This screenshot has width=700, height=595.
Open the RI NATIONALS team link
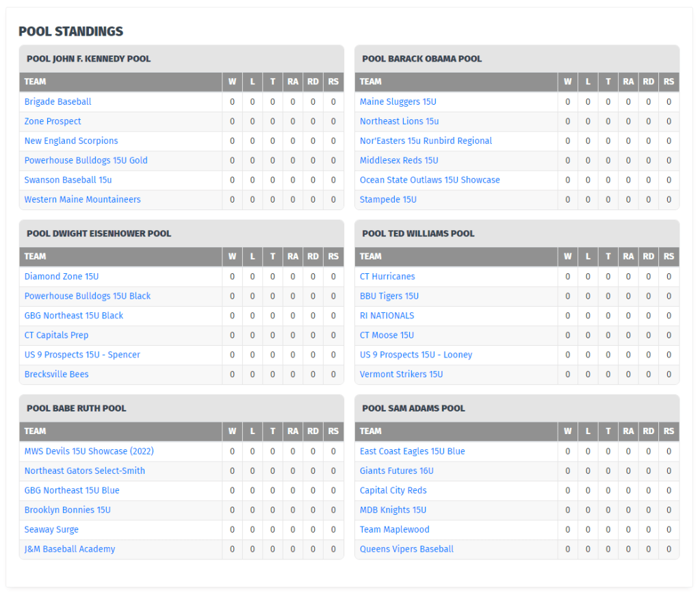(x=387, y=316)
